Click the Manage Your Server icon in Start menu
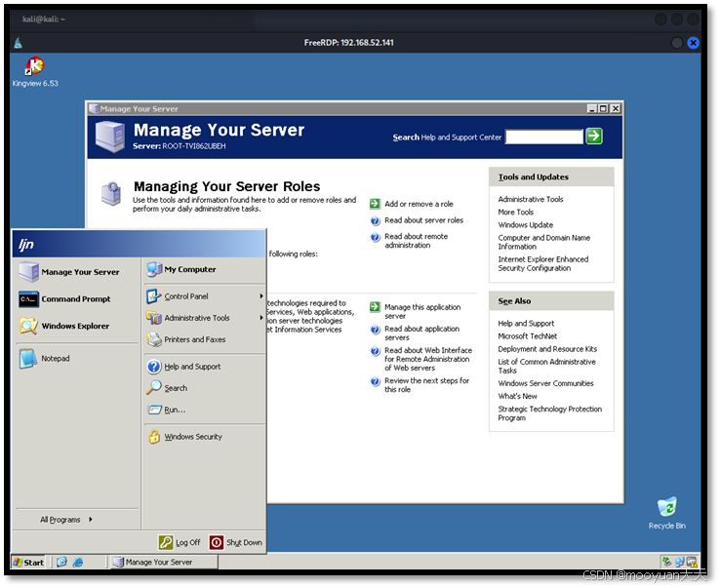The width and height of the screenshot is (720, 588). 28,272
